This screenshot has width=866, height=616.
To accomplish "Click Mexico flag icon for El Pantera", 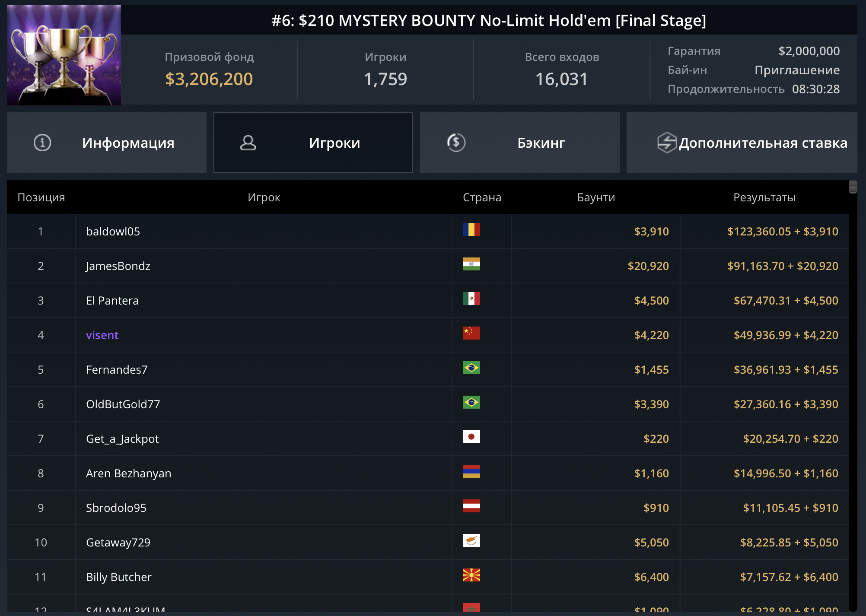I will (471, 298).
